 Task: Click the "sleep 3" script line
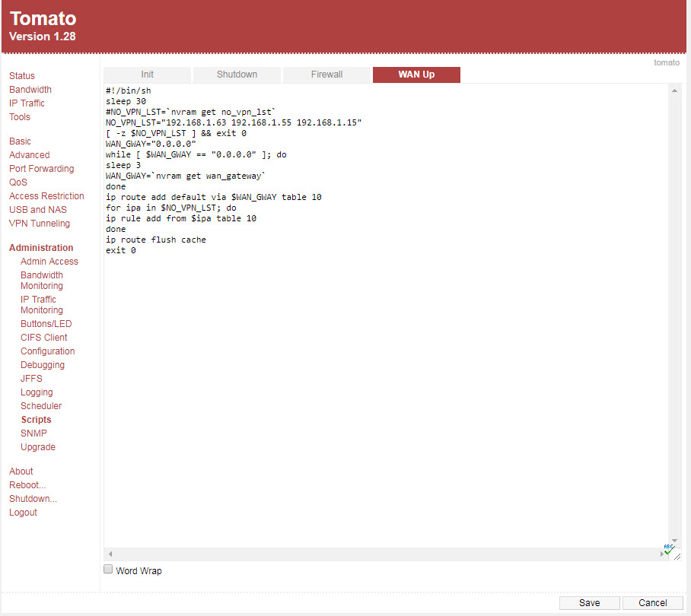123,165
